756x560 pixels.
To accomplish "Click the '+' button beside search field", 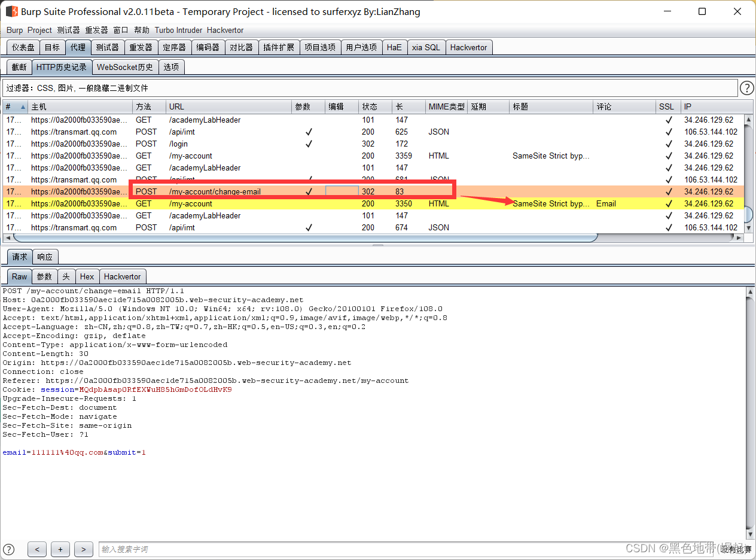I will click(60, 549).
